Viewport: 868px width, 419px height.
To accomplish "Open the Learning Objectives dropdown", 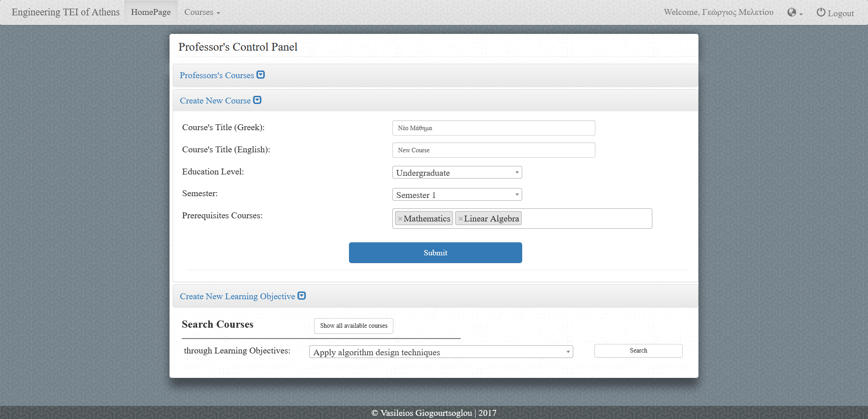I will (x=441, y=352).
